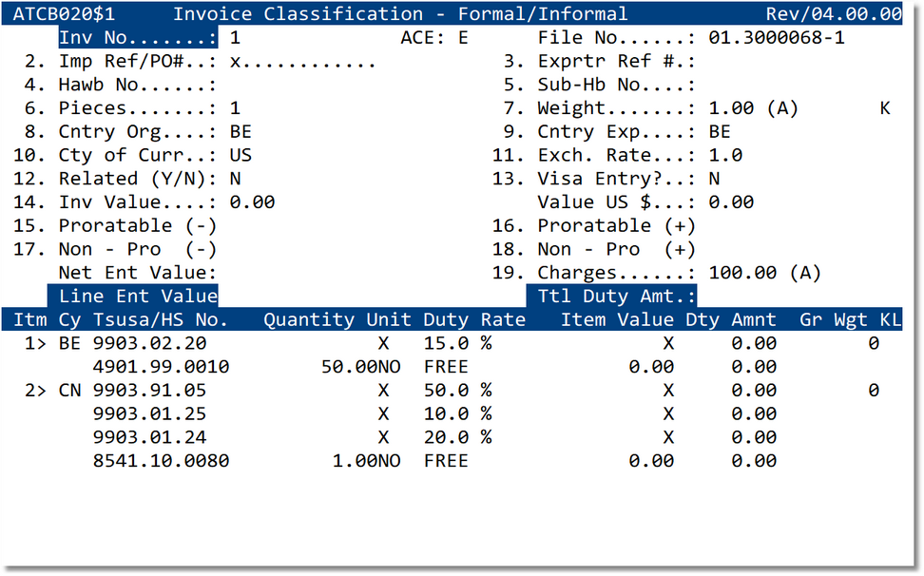
Task: Click the ATCB020$1 screen identifier
Action: 64,14
